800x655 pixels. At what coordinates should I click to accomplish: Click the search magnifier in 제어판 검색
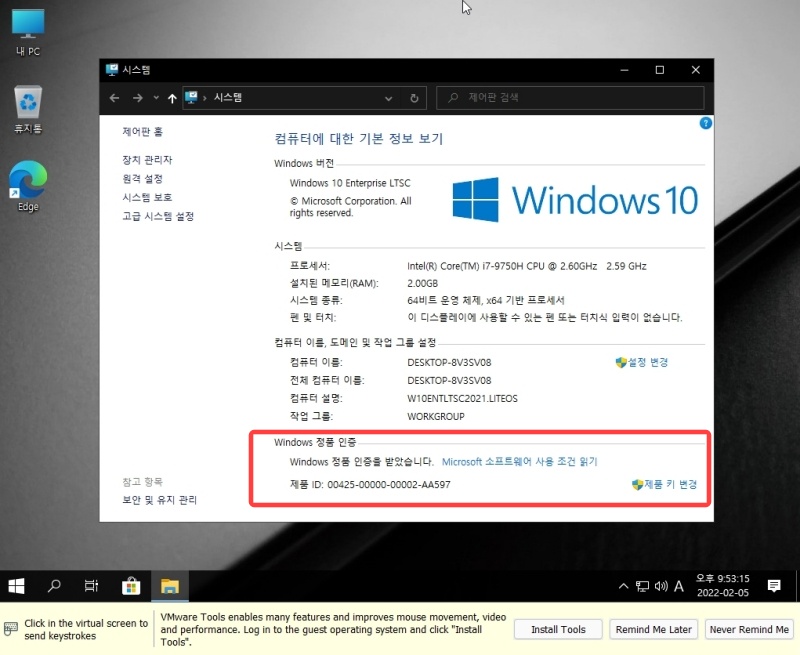pyautogui.click(x=453, y=97)
